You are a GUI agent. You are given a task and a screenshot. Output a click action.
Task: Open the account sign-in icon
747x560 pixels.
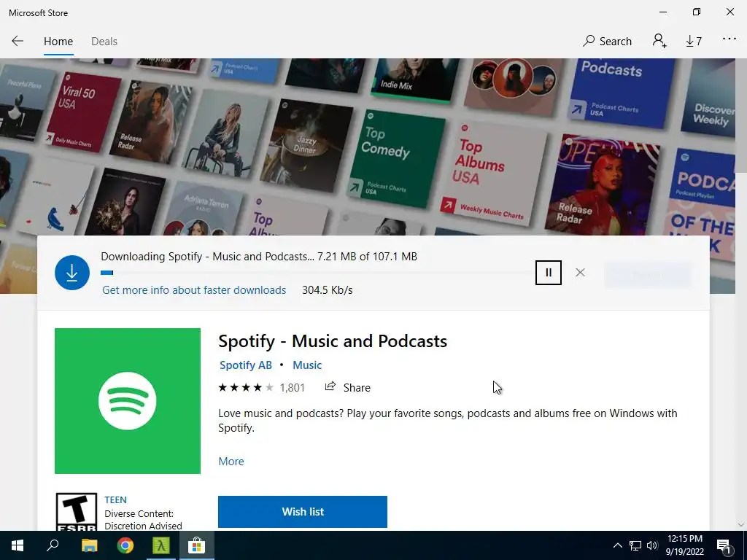pyautogui.click(x=659, y=41)
